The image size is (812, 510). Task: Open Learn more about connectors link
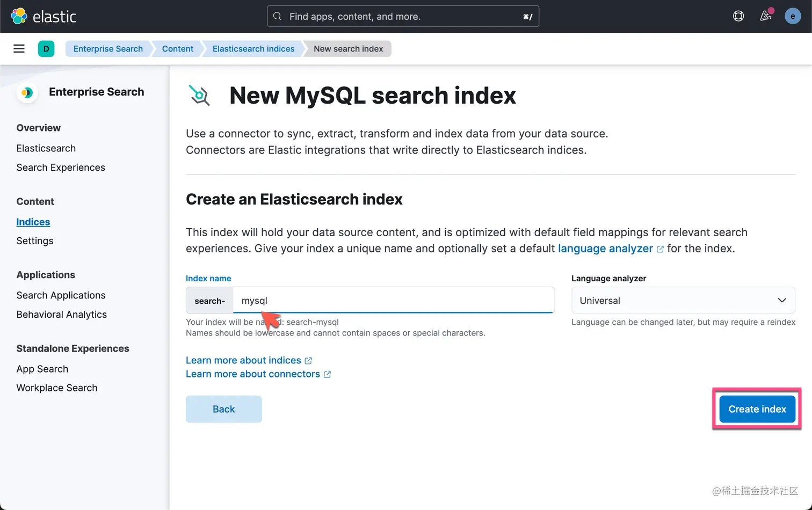[x=253, y=374]
